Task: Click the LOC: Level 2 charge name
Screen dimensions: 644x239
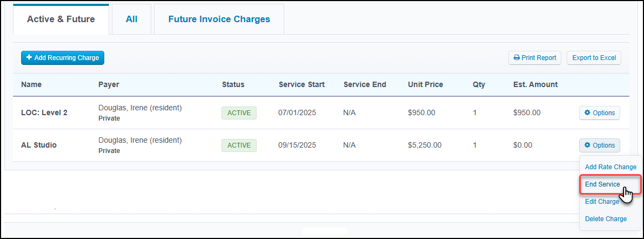Action: coord(44,112)
